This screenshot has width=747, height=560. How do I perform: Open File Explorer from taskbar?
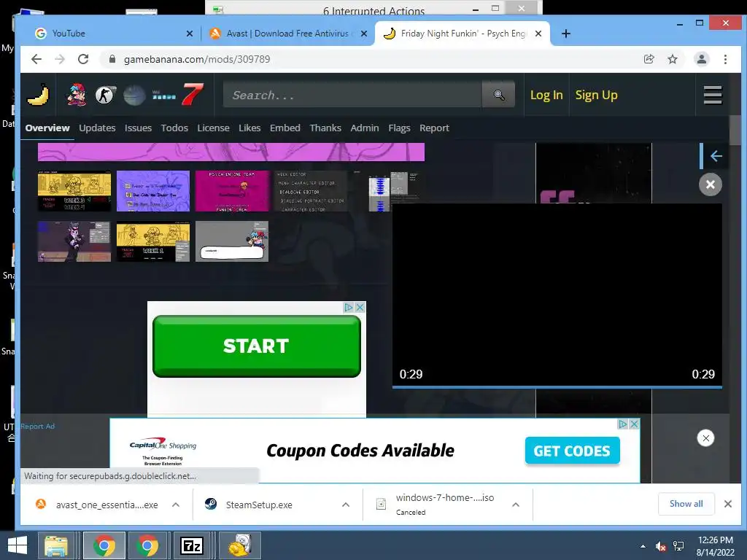[55, 545]
